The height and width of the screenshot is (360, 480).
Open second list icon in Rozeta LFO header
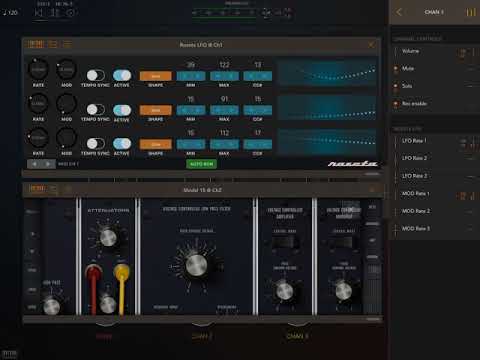pos(53,44)
